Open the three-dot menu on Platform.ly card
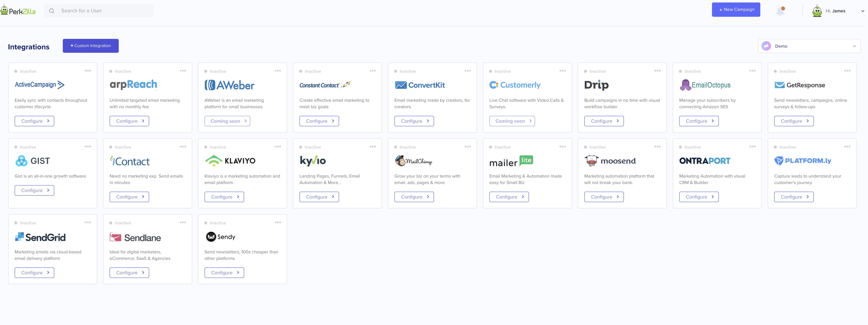Screen dimensions: 868x325 click(x=847, y=146)
